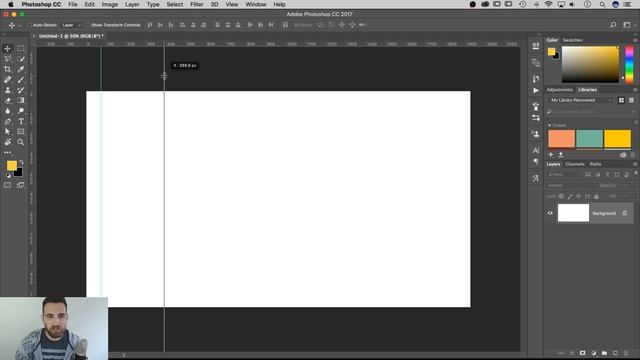Add content to library plus button
The height and width of the screenshot is (360, 640).
[551, 155]
